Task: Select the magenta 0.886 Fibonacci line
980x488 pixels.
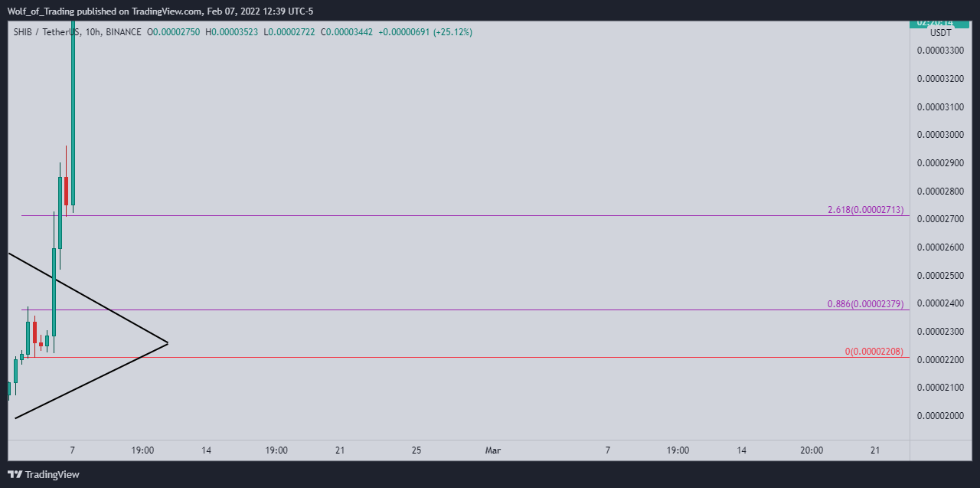Action: click(465, 310)
